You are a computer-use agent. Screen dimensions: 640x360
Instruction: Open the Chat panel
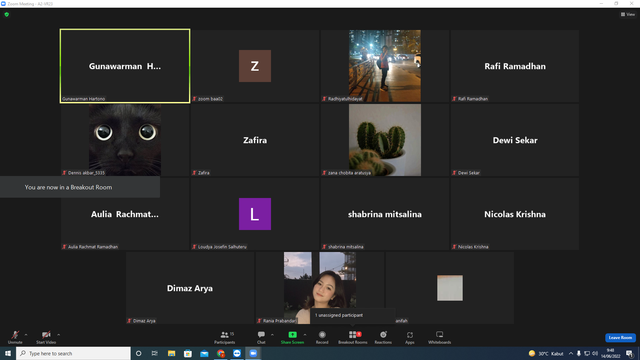261,337
